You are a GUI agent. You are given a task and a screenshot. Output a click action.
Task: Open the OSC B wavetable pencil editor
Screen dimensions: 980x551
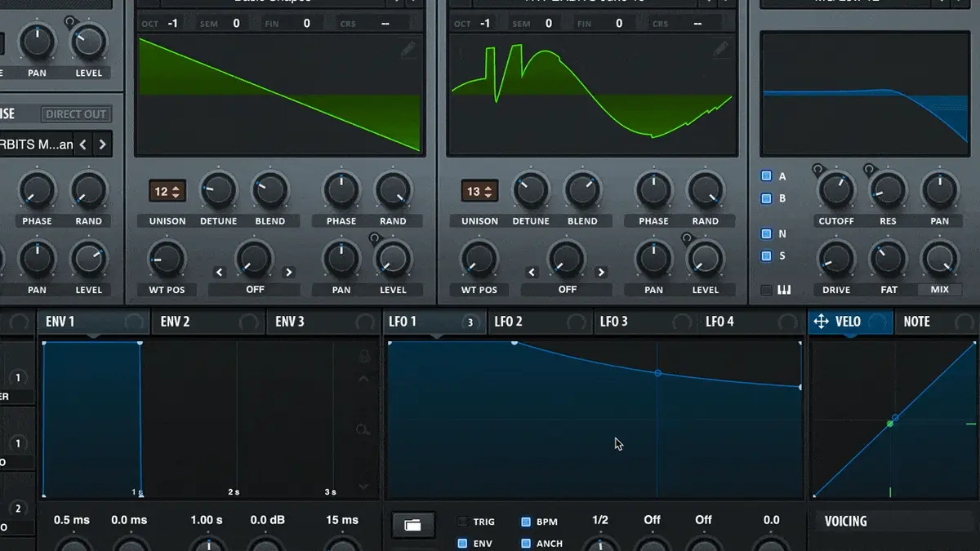coord(720,51)
